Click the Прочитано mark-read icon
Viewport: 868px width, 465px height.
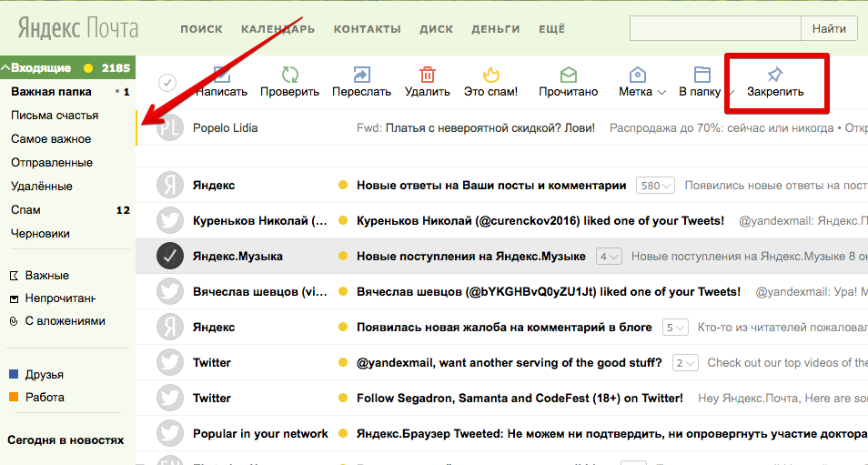(568, 75)
